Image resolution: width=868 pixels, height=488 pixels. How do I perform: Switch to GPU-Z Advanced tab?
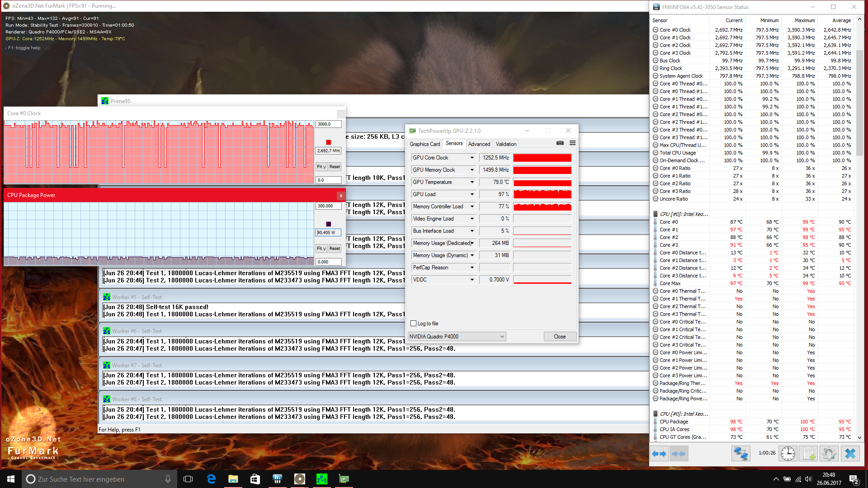(479, 144)
